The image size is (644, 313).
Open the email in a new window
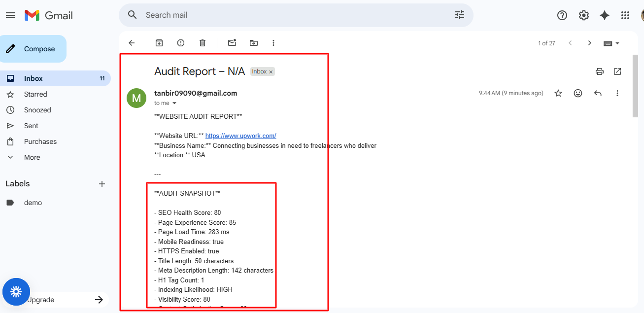tap(617, 71)
